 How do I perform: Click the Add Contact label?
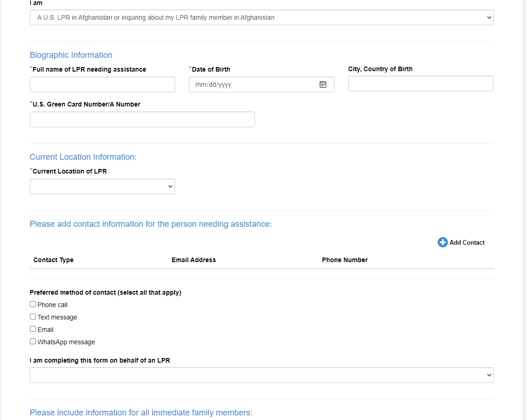click(x=467, y=242)
